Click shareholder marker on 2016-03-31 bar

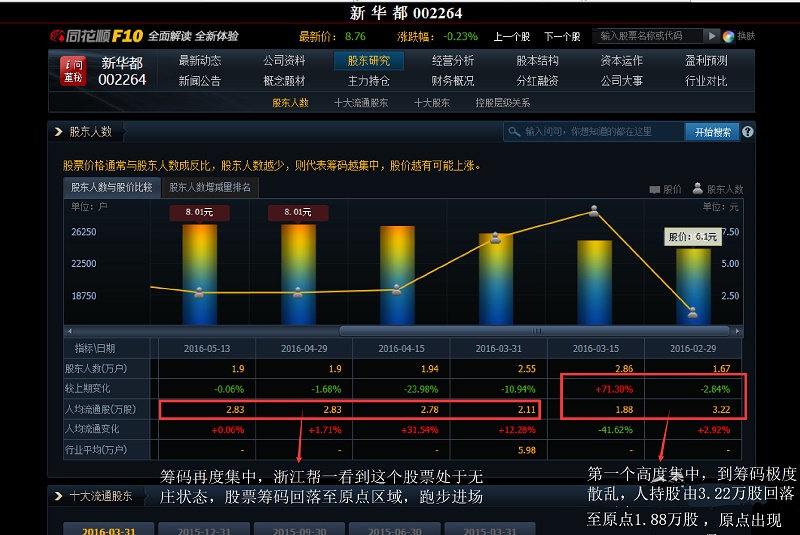coord(495,238)
